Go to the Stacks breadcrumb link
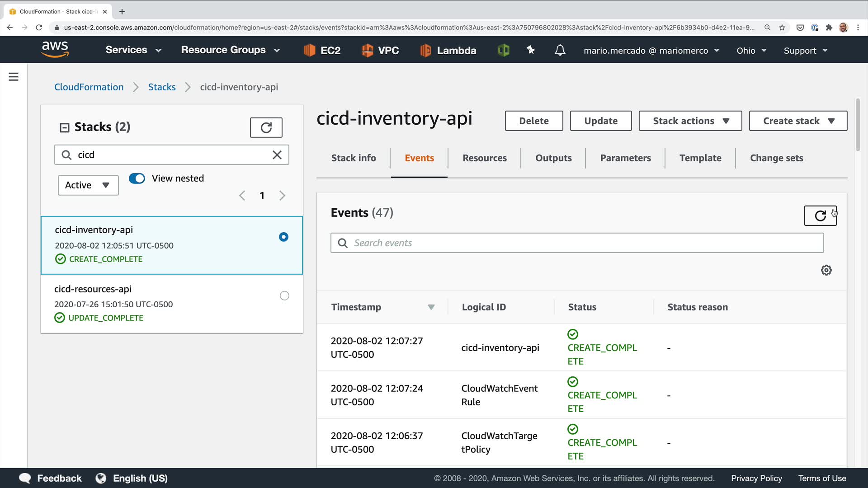The width and height of the screenshot is (868, 488). [162, 87]
